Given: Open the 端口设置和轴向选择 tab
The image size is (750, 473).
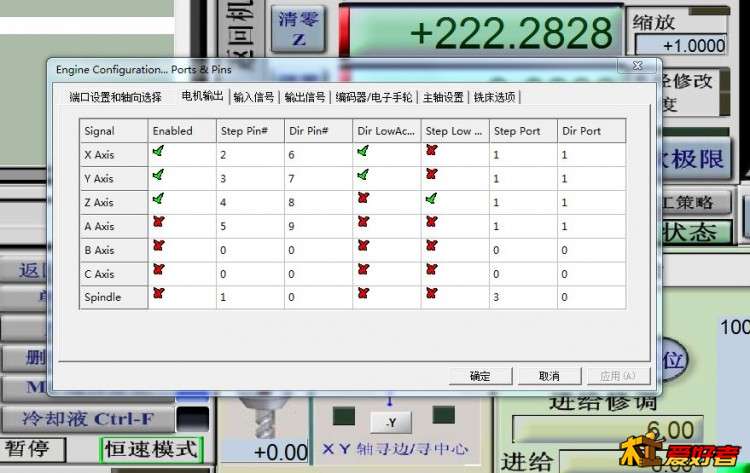Looking at the screenshot, I should pos(115,98).
